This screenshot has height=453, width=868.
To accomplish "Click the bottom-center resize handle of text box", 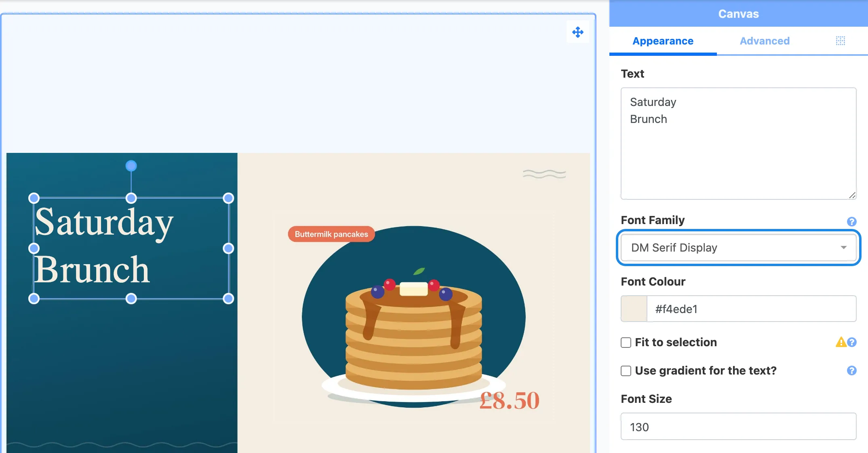I will pyautogui.click(x=131, y=298).
